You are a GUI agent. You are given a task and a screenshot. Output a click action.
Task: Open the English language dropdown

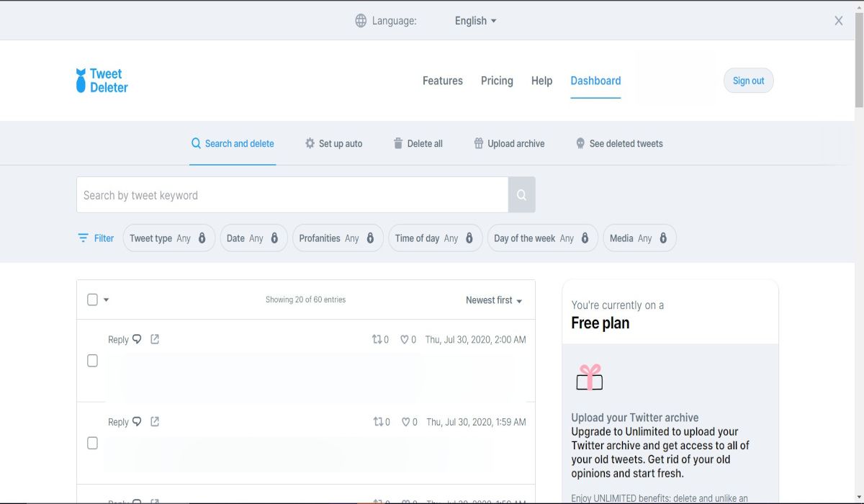[x=475, y=21]
